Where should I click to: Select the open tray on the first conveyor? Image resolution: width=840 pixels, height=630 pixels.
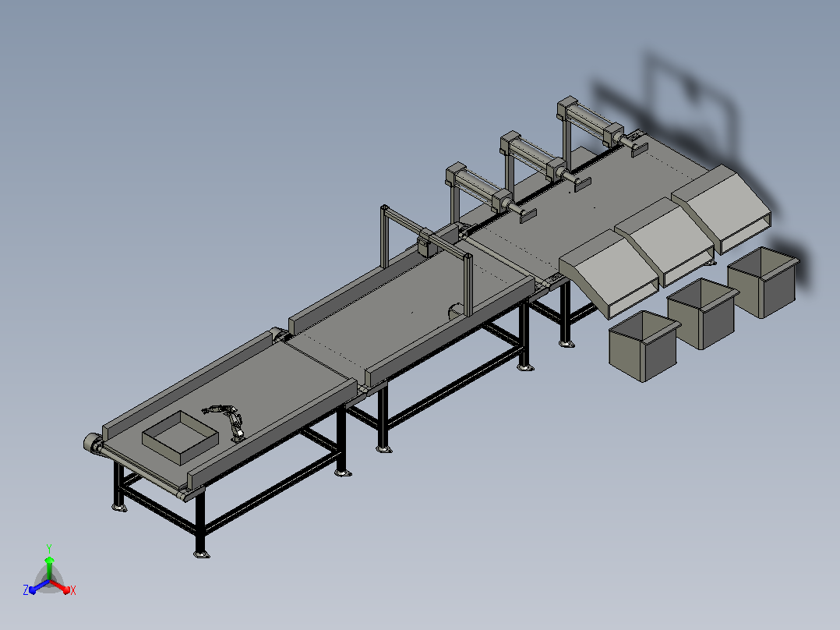click(180, 437)
